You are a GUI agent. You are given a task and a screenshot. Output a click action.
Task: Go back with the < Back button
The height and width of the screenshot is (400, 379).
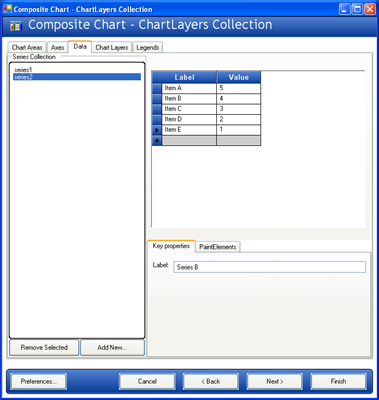211,381
